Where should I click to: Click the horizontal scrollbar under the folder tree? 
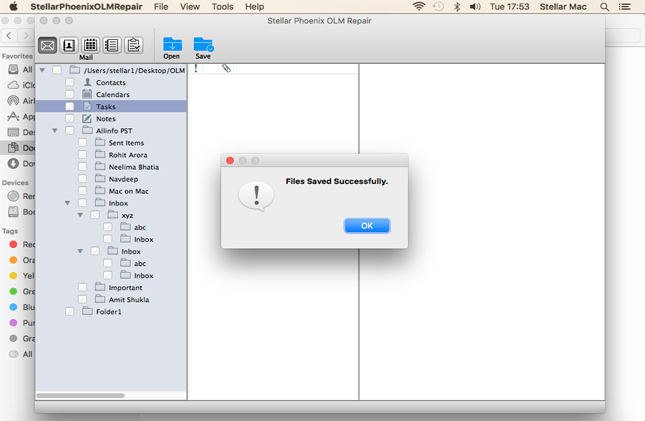click(x=80, y=396)
